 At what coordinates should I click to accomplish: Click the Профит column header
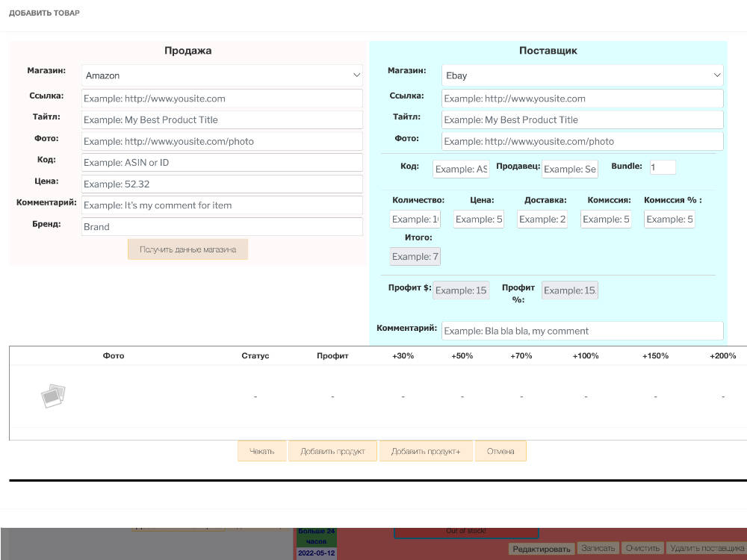point(332,355)
